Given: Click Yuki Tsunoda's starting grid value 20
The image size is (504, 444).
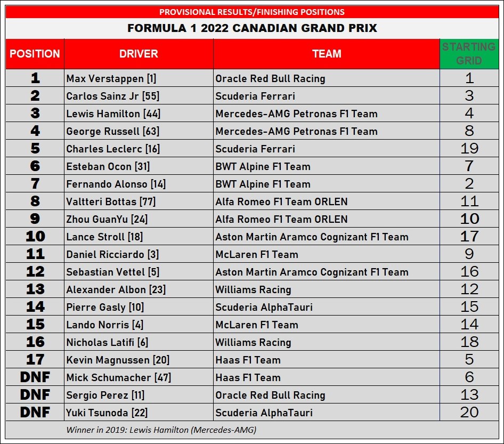Looking at the screenshot, I should point(469,413).
